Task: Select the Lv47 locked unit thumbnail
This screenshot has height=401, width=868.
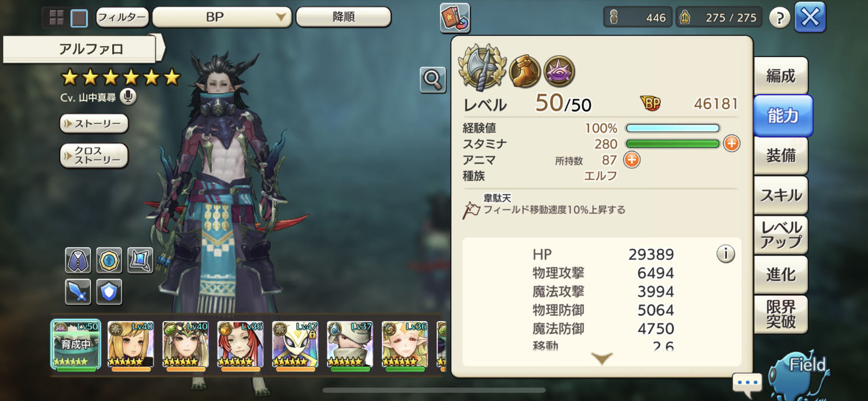Action: 295,345
